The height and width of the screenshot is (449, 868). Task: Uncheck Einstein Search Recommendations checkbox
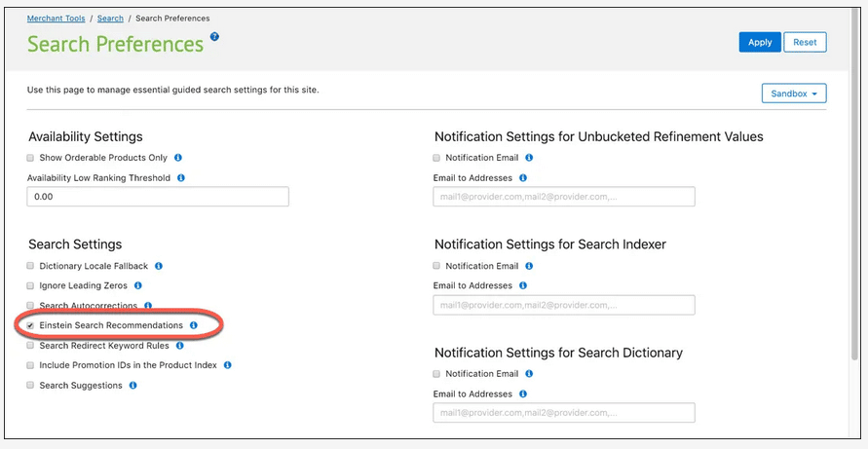(x=30, y=325)
